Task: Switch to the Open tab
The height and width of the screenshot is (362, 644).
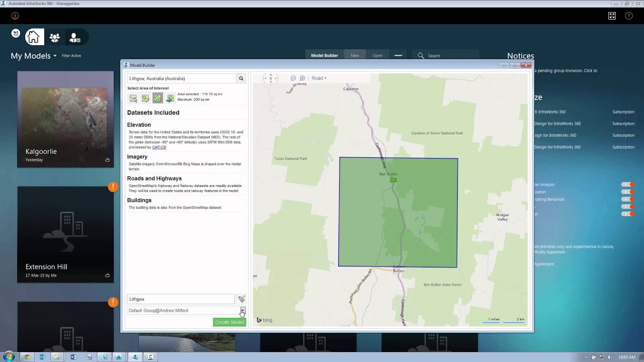Action: tap(377, 55)
